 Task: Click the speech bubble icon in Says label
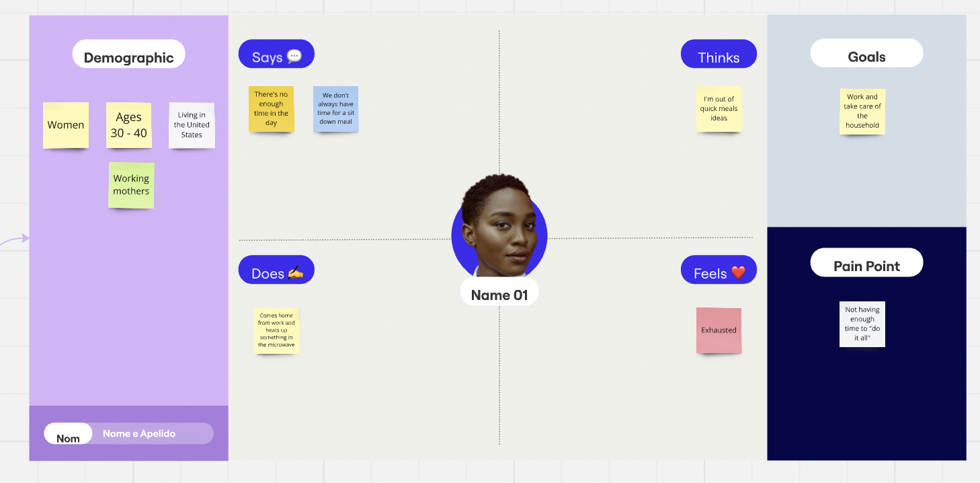[294, 57]
